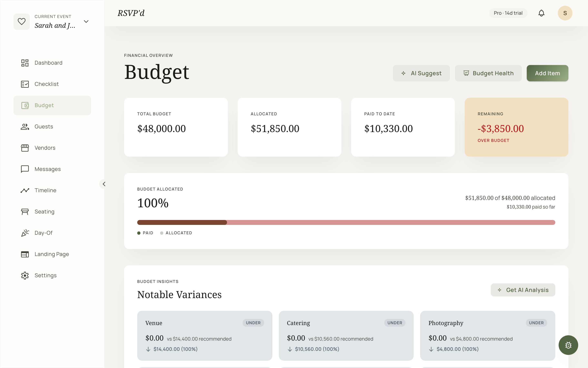Click 'vs $14,400.00 recommended' text
588x368 pixels.
pyautogui.click(x=199, y=339)
